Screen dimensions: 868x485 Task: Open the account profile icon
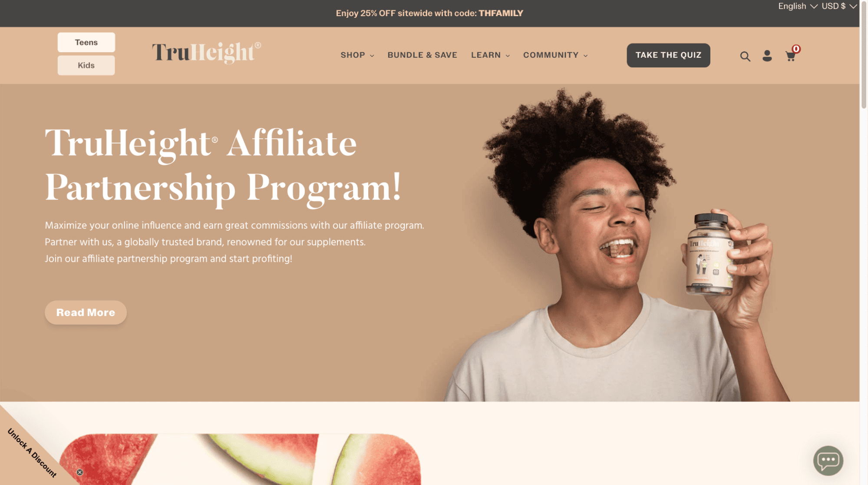(x=767, y=56)
